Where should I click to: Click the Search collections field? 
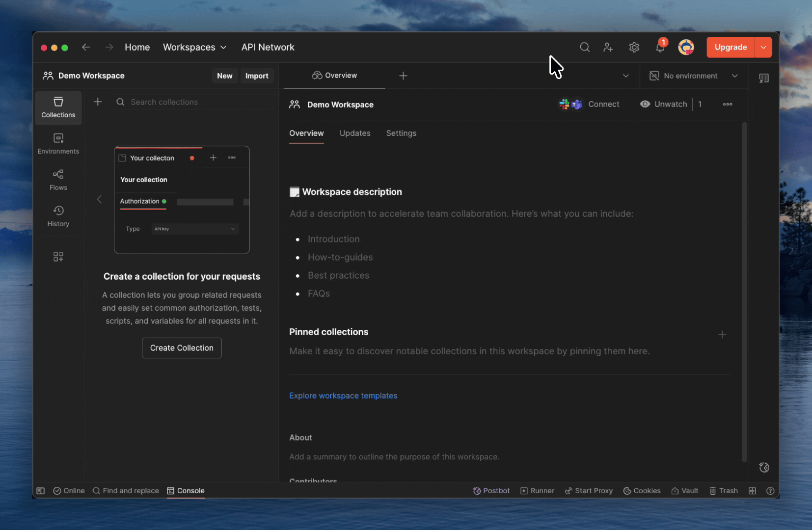click(x=196, y=102)
